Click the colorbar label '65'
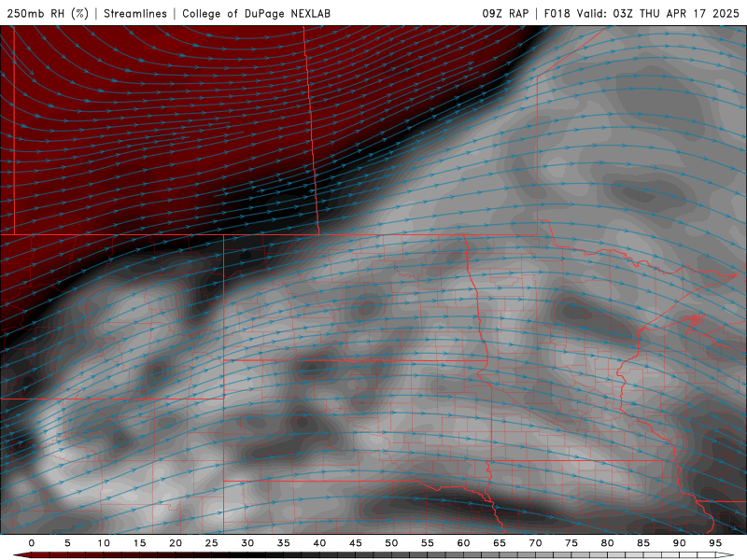 (500, 543)
